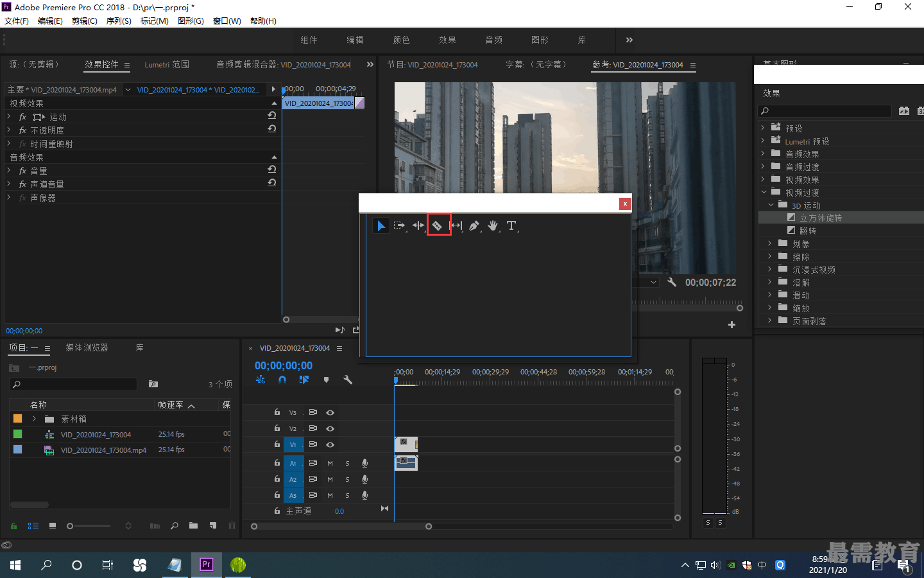The height and width of the screenshot is (578, 924).
Task: Select the Pen tool
Action: pos(474,225)
